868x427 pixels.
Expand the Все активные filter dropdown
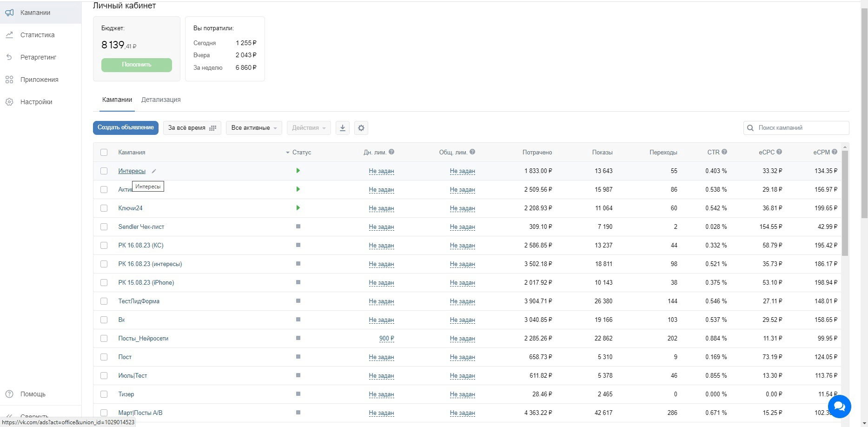pos(254,128)
